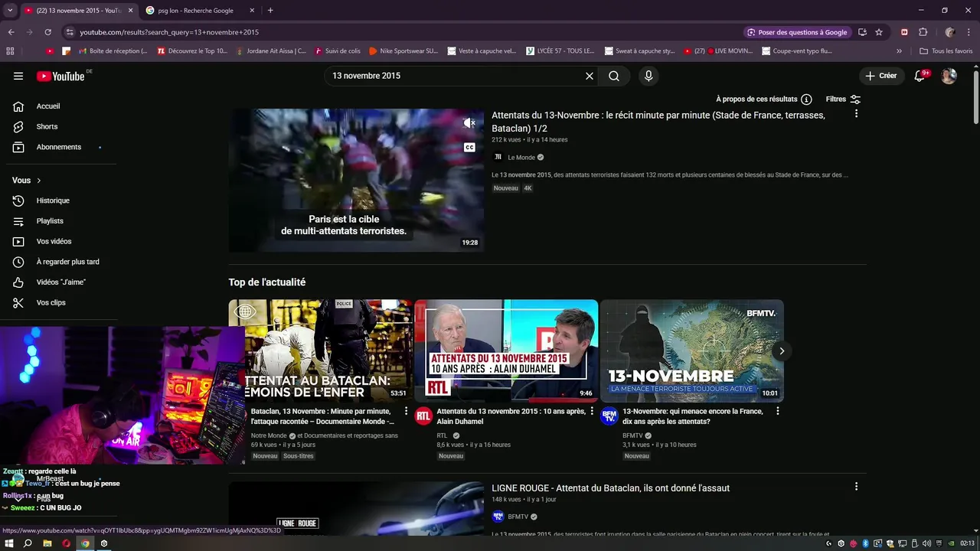Click Poser des questions à Google
Viewport: 980px width, 551px height.
coord(797,32)
